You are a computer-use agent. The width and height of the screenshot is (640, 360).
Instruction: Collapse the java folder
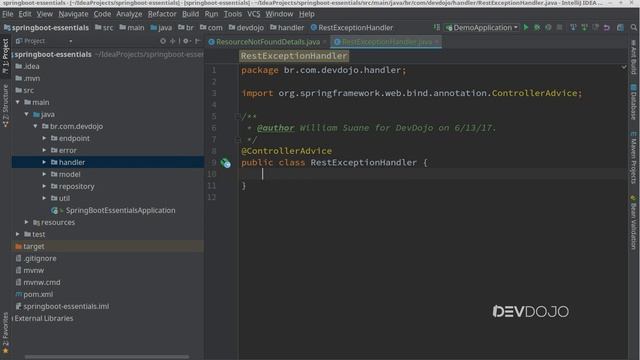[27, 114]
